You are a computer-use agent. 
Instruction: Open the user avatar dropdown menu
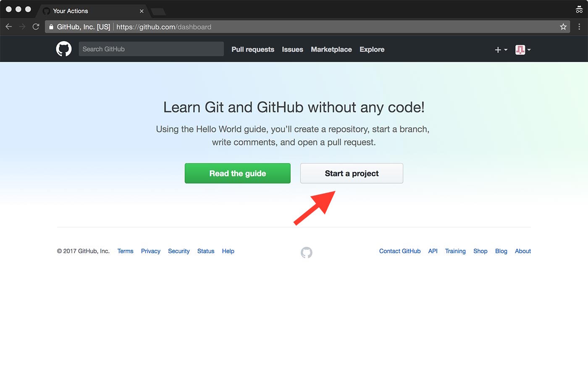[523, 50]
